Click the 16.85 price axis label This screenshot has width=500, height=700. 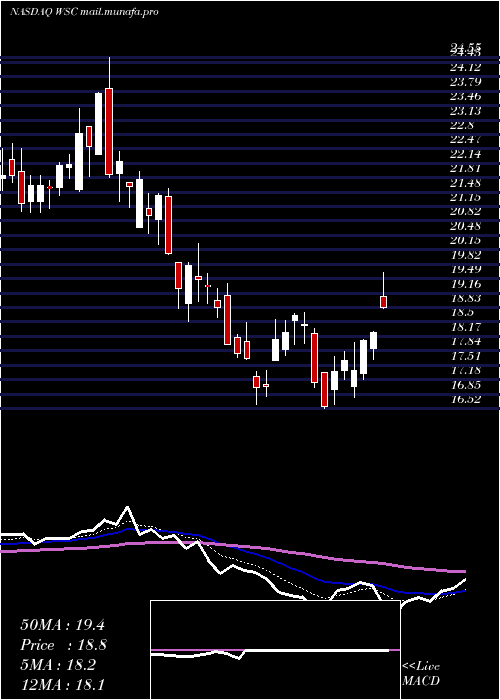coord(466,384)
